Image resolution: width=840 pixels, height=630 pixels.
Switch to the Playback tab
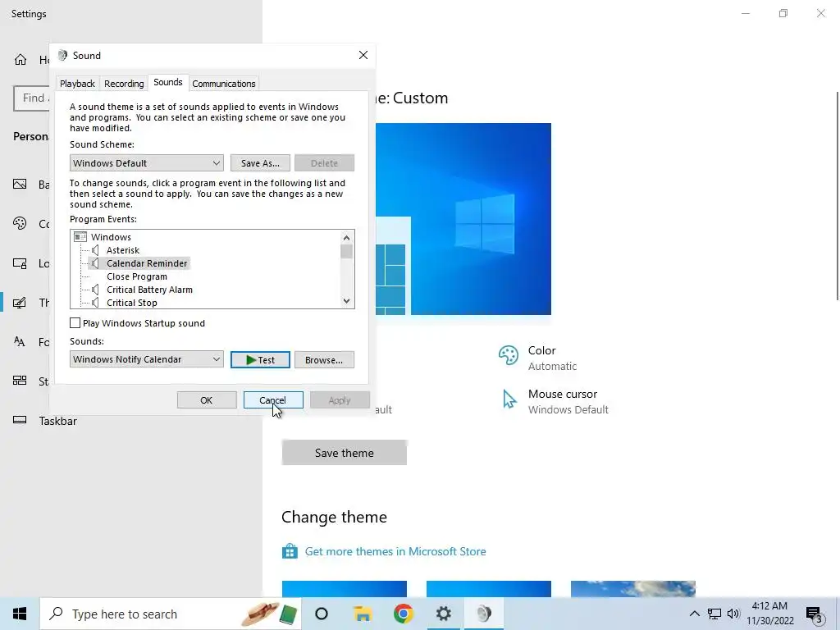[77, 84]
